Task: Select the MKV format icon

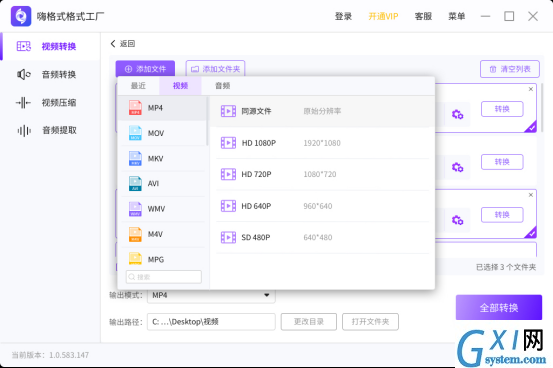Action: point(135,158)
